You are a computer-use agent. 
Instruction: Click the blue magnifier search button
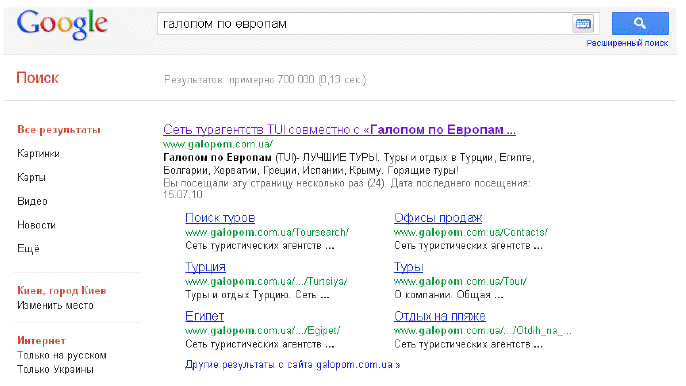(x=640, y=23)
